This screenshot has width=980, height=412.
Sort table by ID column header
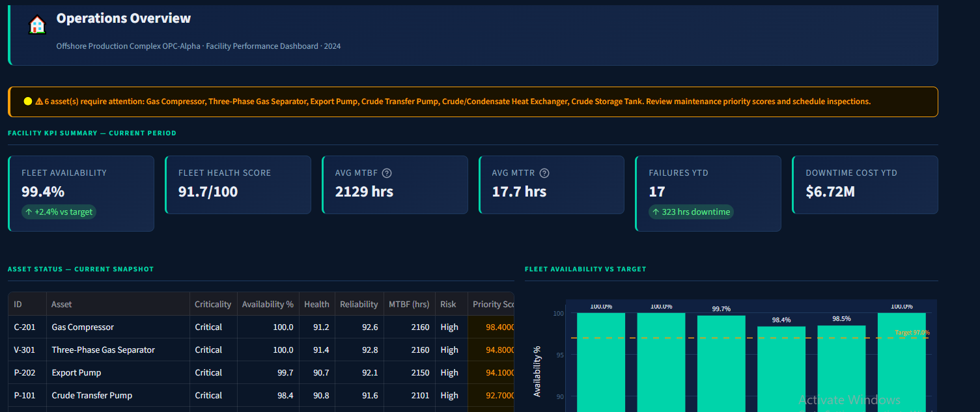(x=27, y=304)
